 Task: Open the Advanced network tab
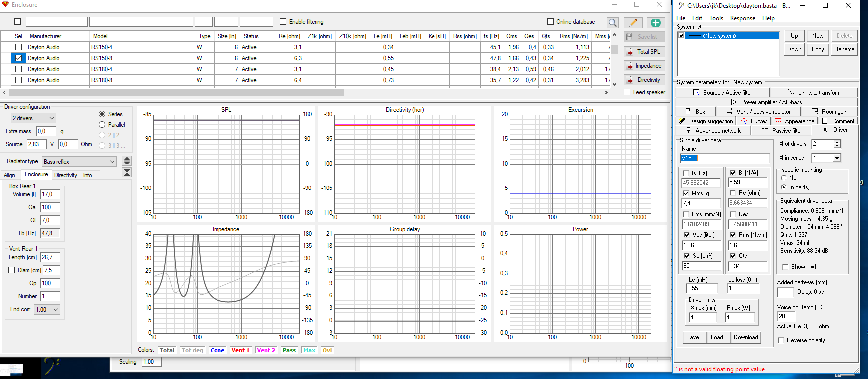[713, 131]
